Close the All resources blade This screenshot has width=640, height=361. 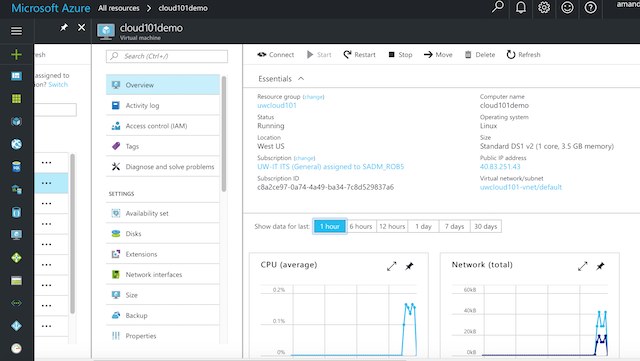tap(82, 27)
